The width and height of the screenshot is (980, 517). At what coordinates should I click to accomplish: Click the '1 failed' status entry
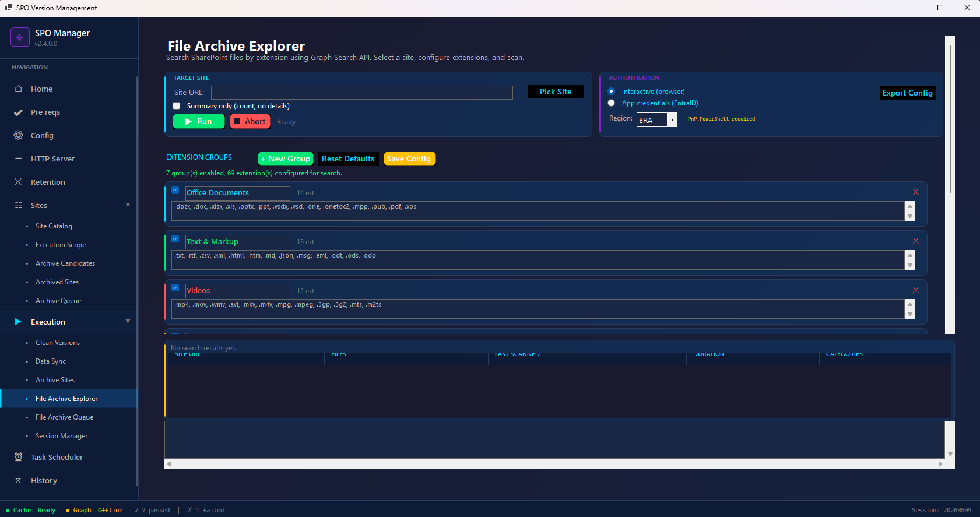206,510
